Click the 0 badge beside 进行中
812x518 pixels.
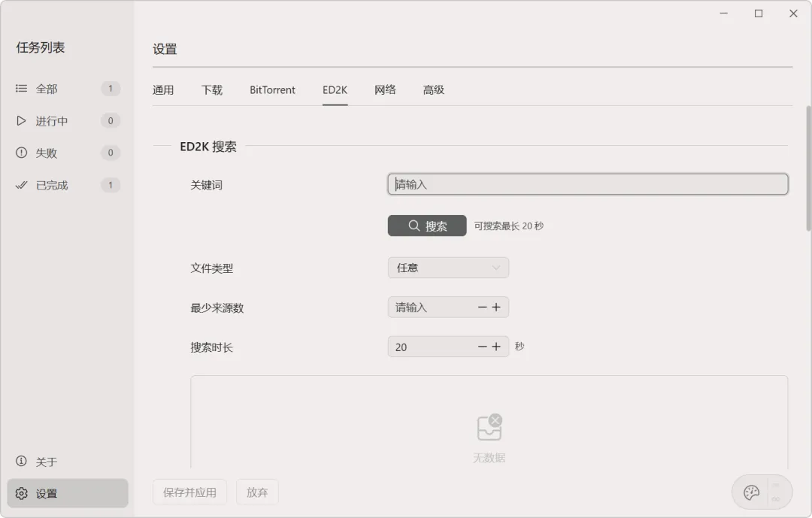point(111,121)
